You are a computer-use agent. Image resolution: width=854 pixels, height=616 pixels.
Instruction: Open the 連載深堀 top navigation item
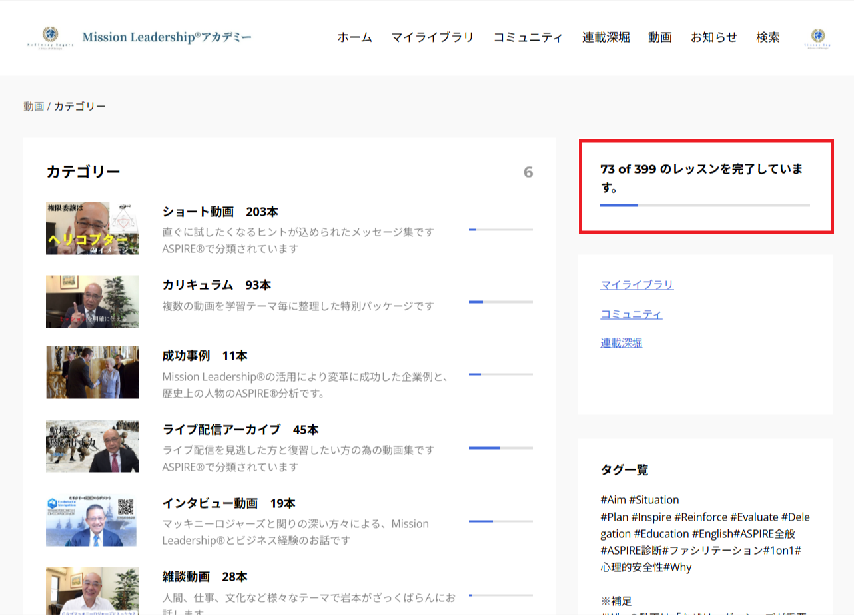tap(606, 37)
